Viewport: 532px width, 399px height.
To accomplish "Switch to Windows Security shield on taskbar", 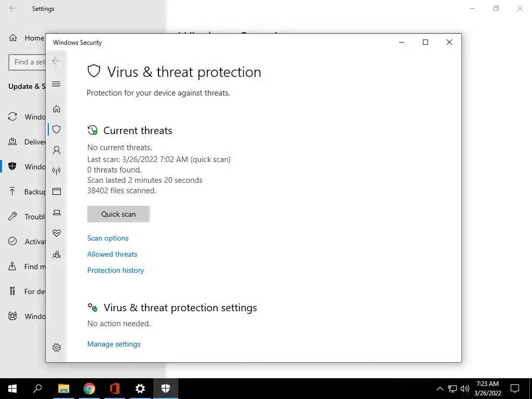I will coord(166,389).
